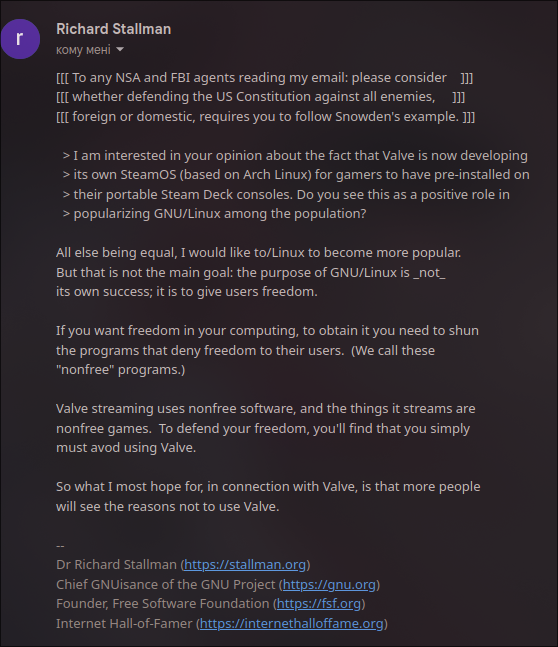Open the Richard Stallman sender name
The height and width of the screenshot is (647, 558).
coord(113,29)
